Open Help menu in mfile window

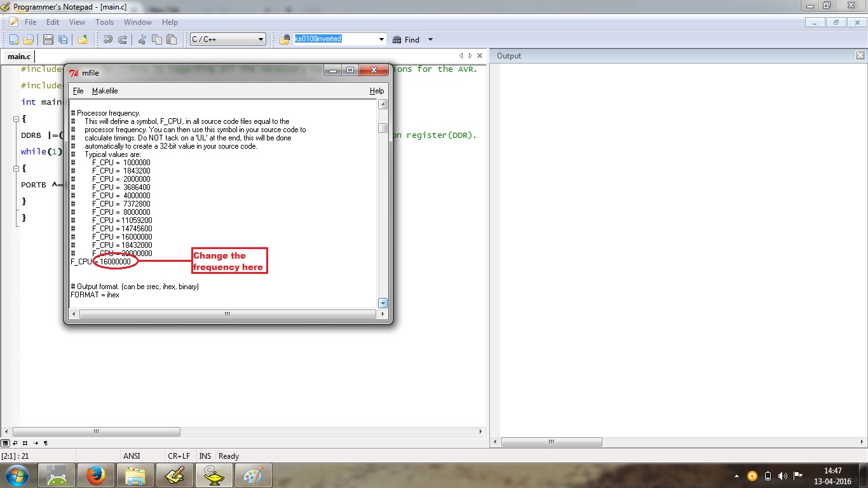click(377, 91)
